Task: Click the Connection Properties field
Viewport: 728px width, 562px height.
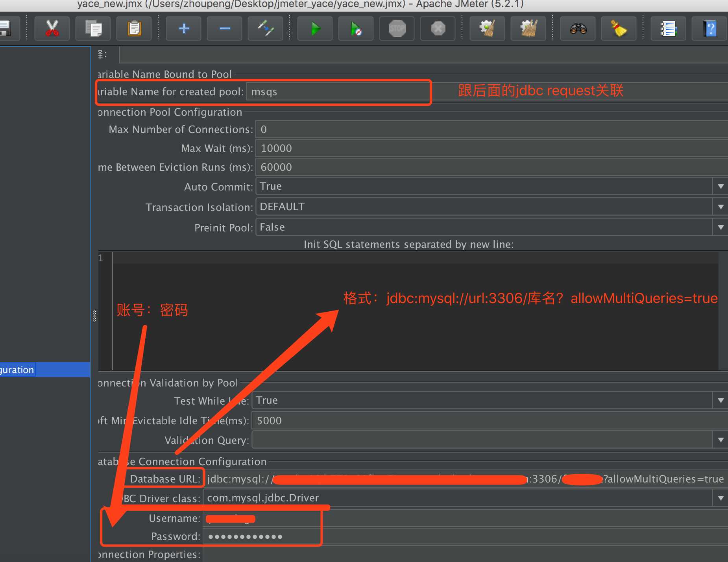Action: point(466,554)
